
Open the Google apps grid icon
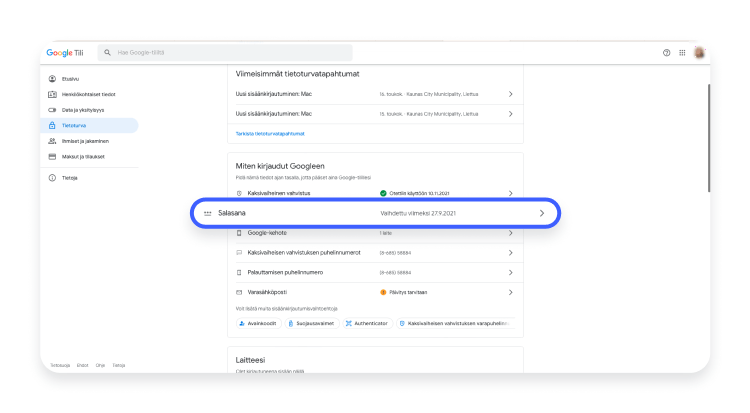tap(682, 53)
